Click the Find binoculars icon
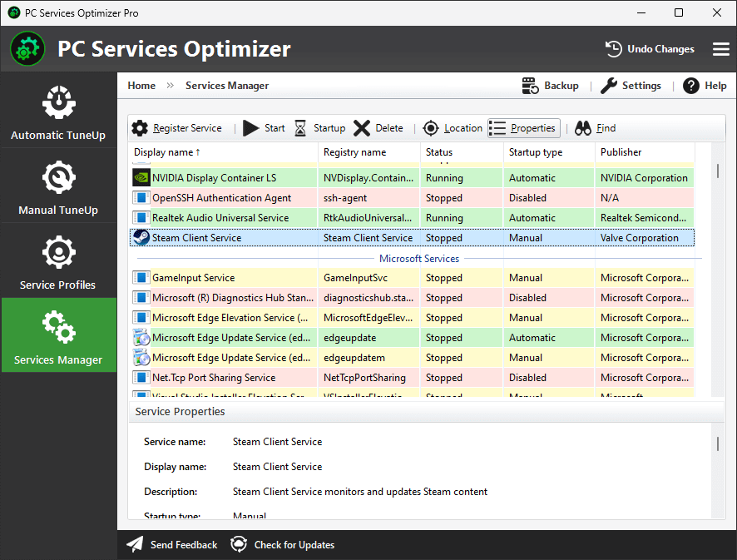Viewport: 737px width, 560px height. pyautogui.click(x=583, y=128)
